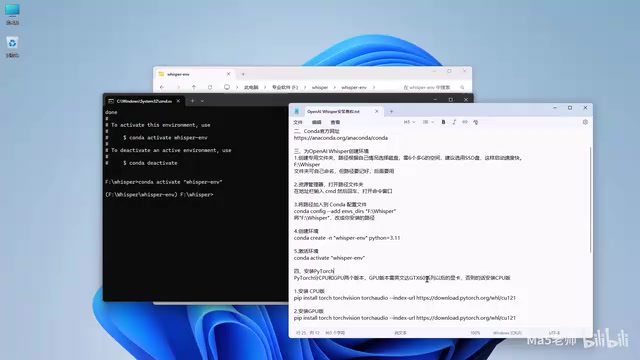Click the Forward arrow in File Explorer
Viewport: 640px width, 360px height.
(178, 87)
